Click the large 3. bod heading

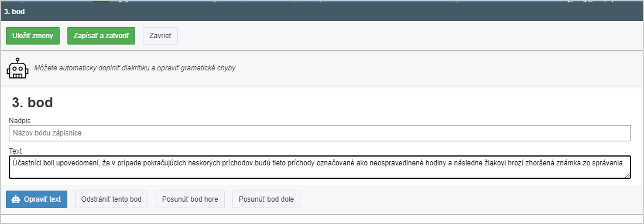pyautogui.click(x=32, y=103)
